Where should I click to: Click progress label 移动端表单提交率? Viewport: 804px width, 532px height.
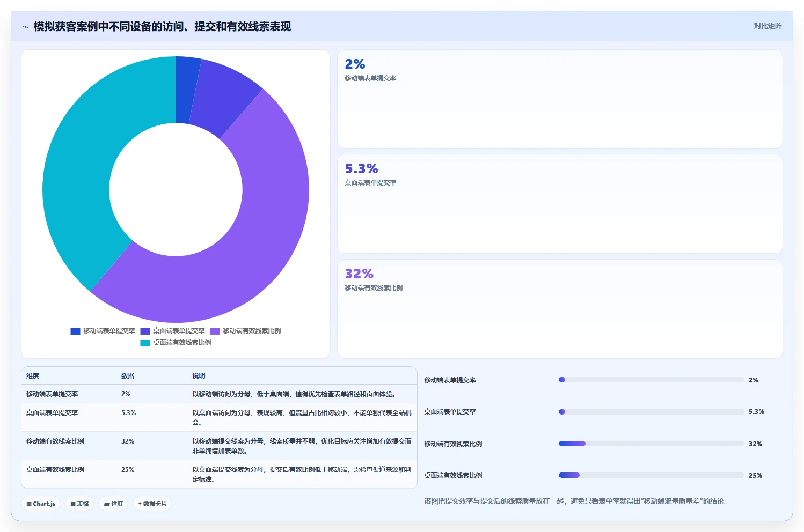pos(450,380)
